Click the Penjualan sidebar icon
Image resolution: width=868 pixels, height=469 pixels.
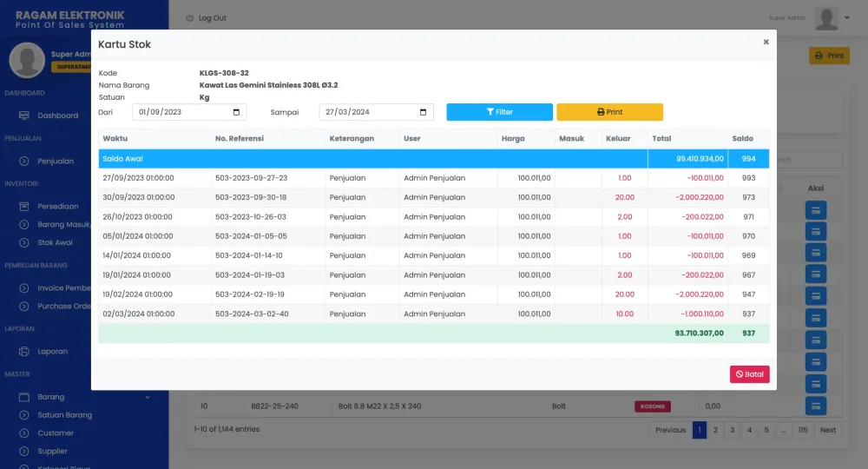tap(23, 162)
